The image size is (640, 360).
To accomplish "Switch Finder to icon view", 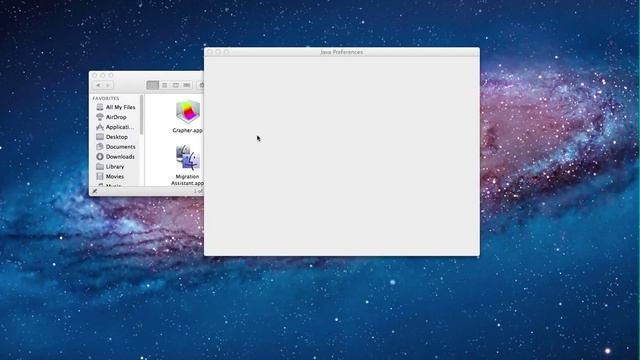I will [153, 85].
